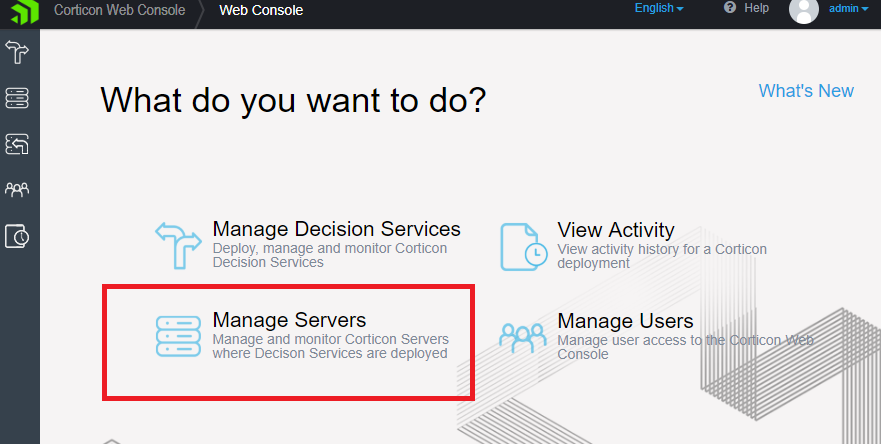
Task: Select the sidebar server-with-arrow icon
Action: [x=17, y=144]
